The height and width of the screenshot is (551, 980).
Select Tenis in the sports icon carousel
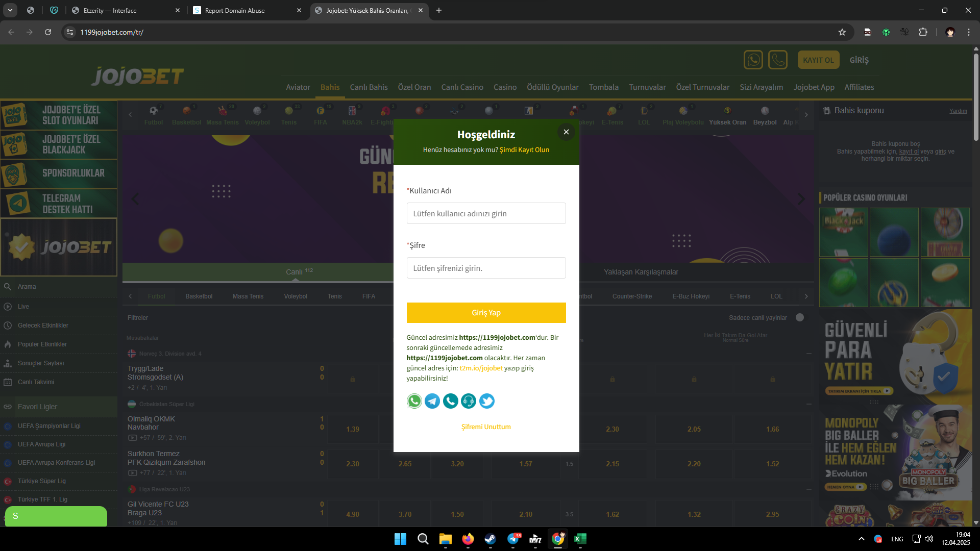(x=289, y=115)
